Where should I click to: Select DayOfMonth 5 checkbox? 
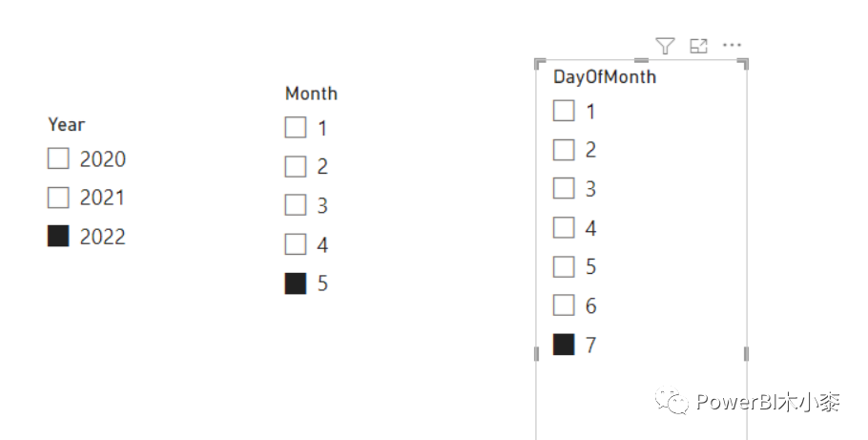(x=564, y=266)
